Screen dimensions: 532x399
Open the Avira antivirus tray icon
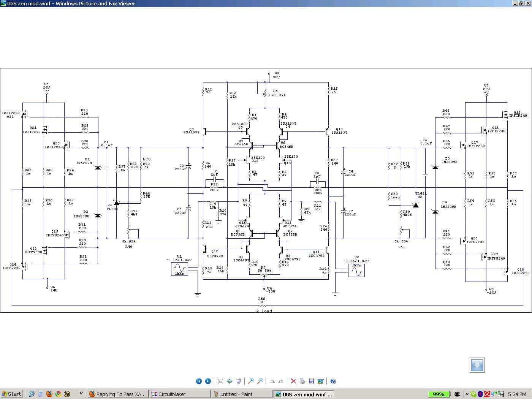487,394
